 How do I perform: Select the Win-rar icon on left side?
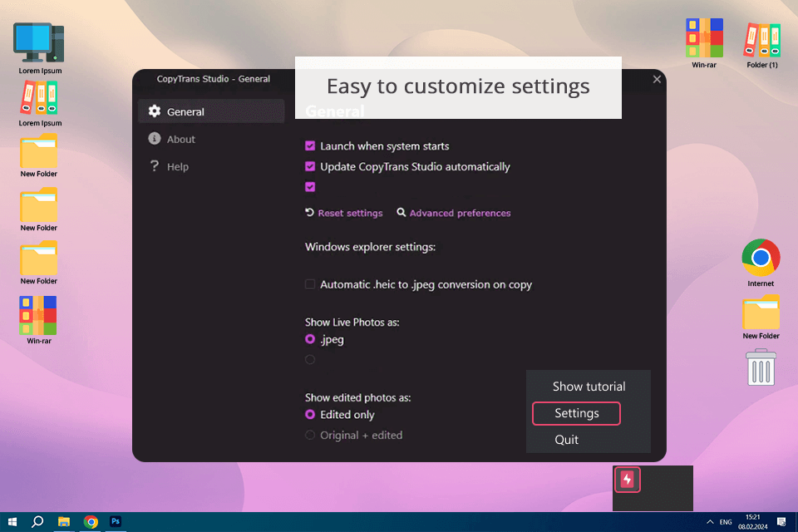pyautogui.click(x=39, y=320)
